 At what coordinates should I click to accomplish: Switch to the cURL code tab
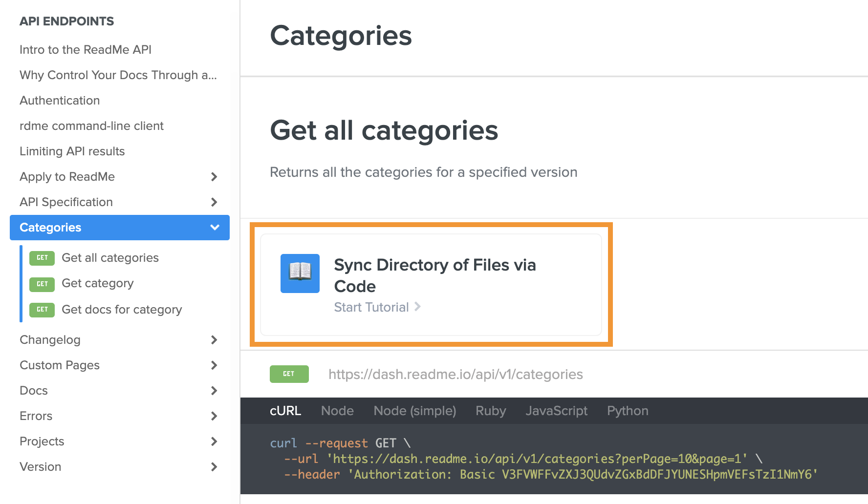285,411
